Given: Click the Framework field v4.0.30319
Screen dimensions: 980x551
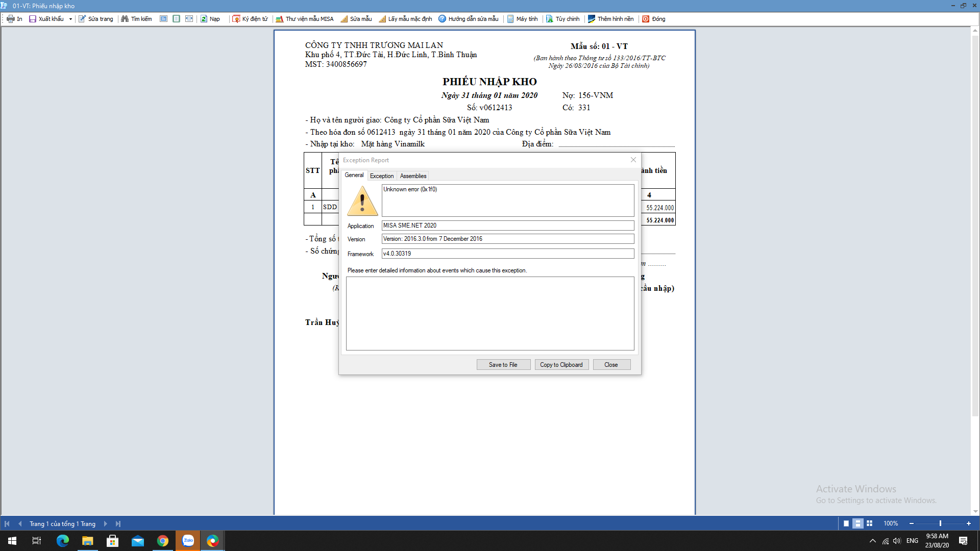Looking at the screenshot, I should click(x=508, y=254).
